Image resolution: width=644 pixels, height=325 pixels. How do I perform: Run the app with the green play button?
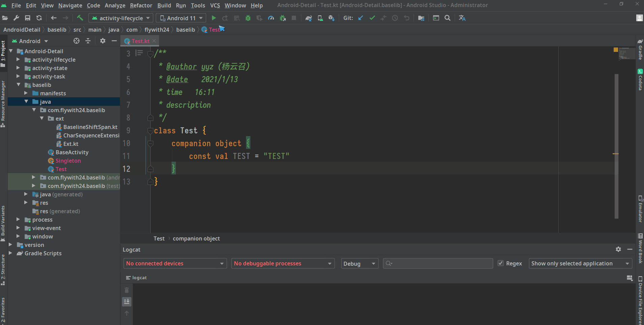click(x=214, y=18)
